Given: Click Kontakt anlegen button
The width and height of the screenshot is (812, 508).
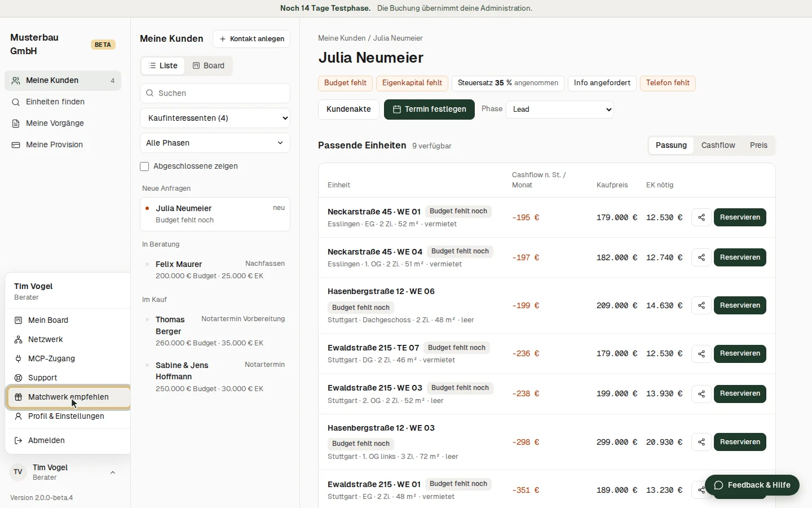Looking at the screenshot, I should coord(251,39).
